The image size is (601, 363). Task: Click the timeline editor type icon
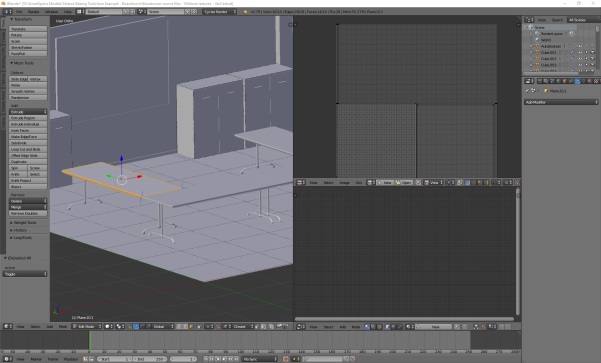point(7,359)
